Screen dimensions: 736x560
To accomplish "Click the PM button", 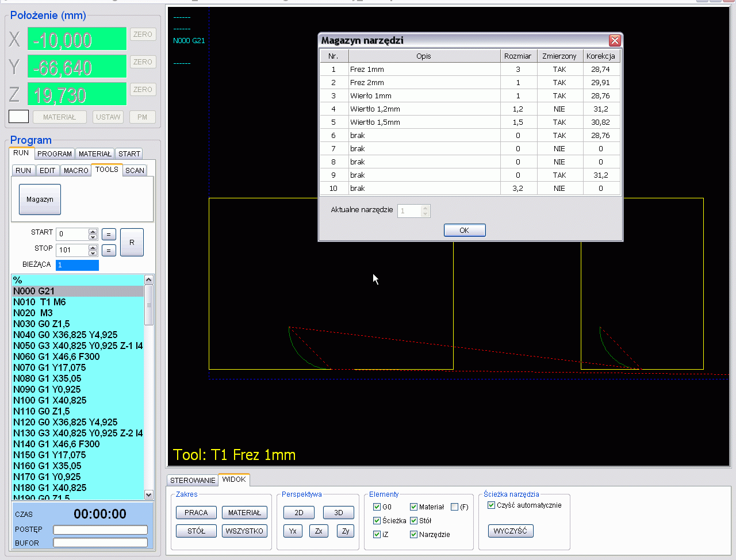I will (142, 117).
